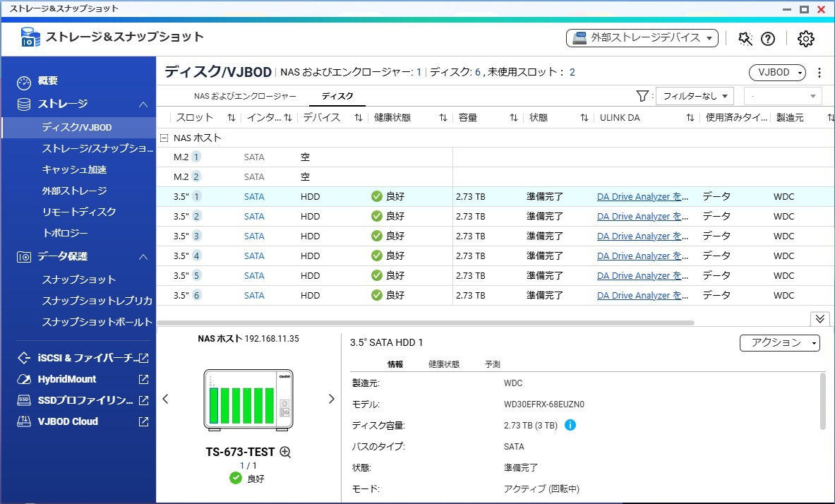Collapse the NAS ホスト tree group

pos(164,138)
